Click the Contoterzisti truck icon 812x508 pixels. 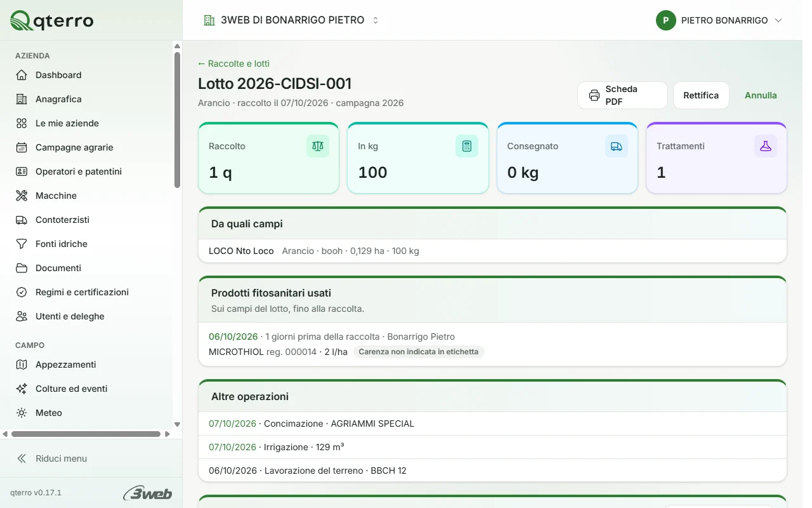(22, 220)
